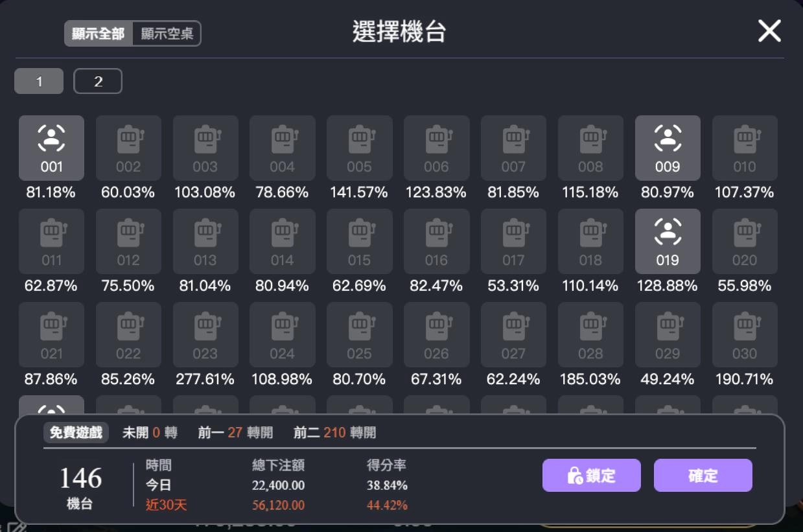Click the 鎖定 lock button
Image resolution: width=803 pixels, height=532 pixels.
click(x=592, y=476)
